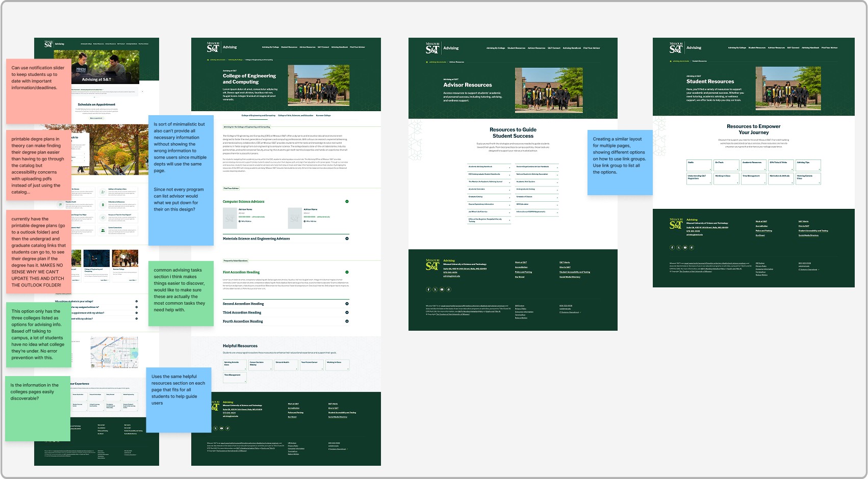Click the Facebook icon in the Advisor Resources footer
Image resolution: width=868 pixels, height=479 pixels.
428,289
